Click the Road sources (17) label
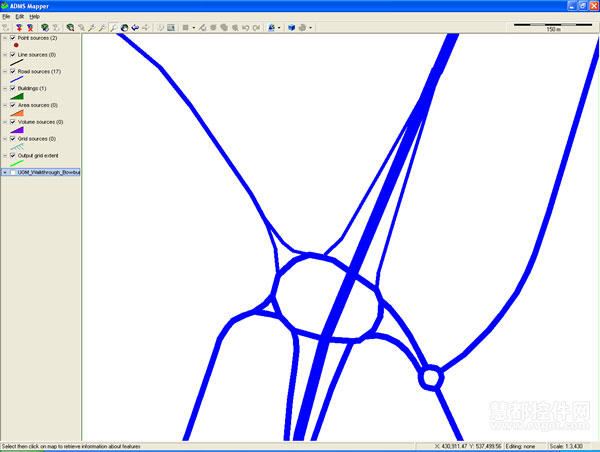Screen dimensions: 600x452 coord(39,72)
